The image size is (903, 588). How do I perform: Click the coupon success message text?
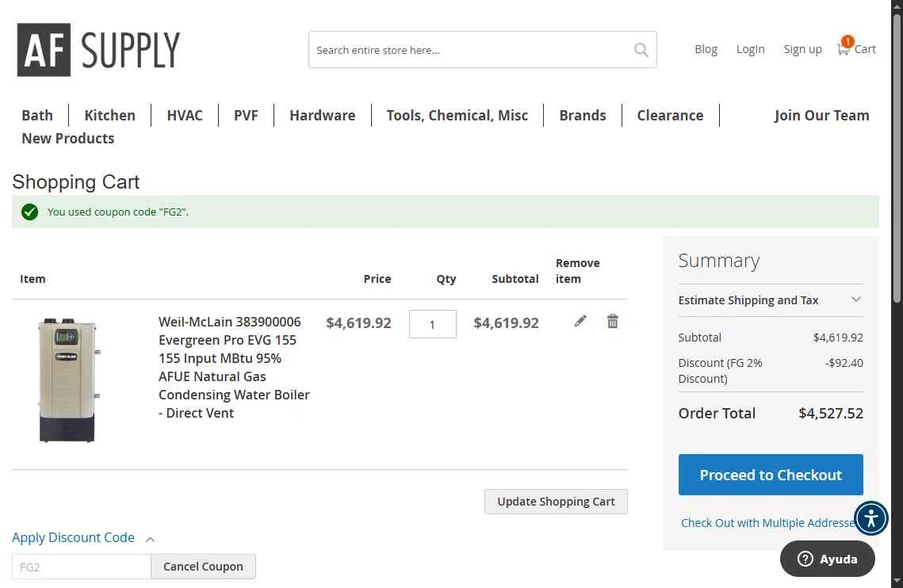pos(117,212)
